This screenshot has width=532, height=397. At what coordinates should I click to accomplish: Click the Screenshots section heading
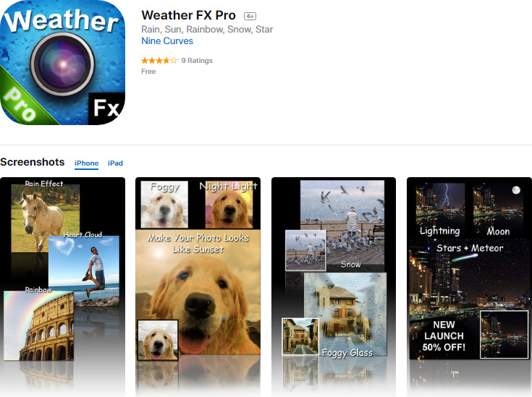pyautogui.click(x=33, y=162)
